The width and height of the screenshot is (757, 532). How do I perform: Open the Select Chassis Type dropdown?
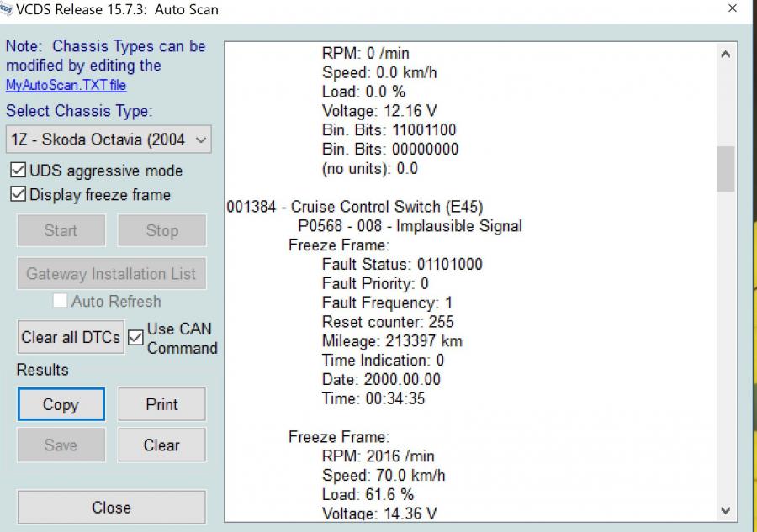pyautogui.click(x=108, y=140)
